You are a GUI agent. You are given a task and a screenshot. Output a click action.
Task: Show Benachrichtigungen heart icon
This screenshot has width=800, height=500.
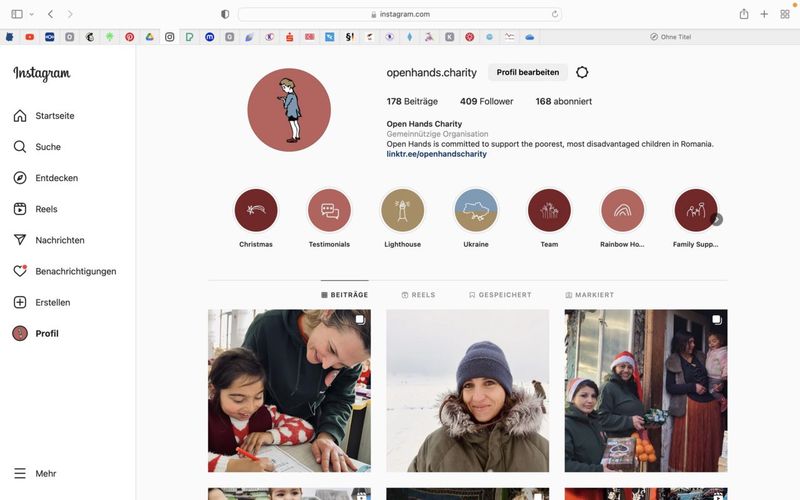click(20, 271)
